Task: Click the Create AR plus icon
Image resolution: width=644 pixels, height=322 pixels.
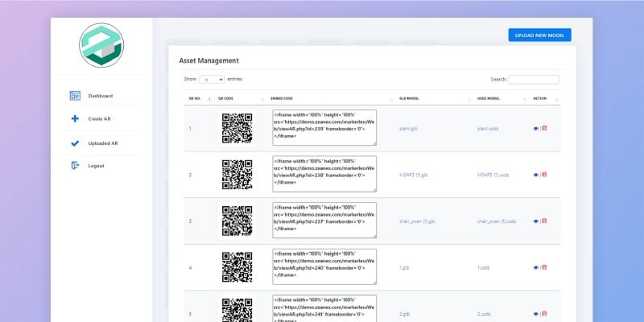Action: click(75, 119)
